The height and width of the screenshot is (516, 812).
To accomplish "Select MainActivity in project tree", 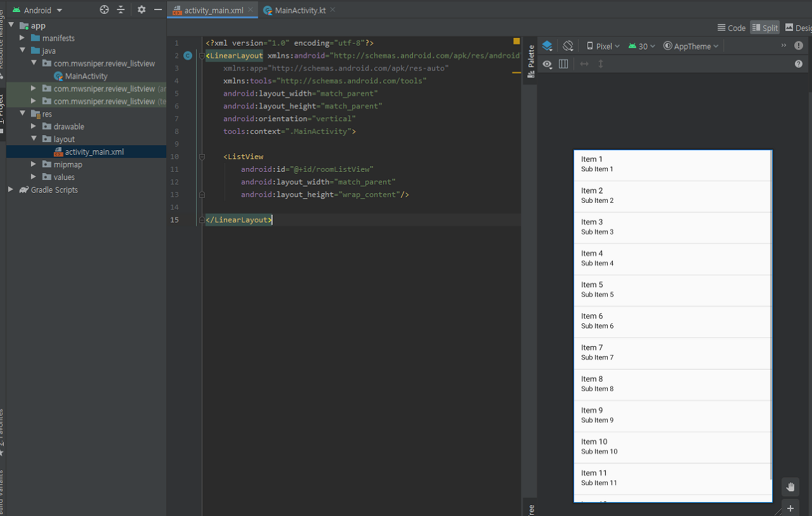I will [86, 76].
